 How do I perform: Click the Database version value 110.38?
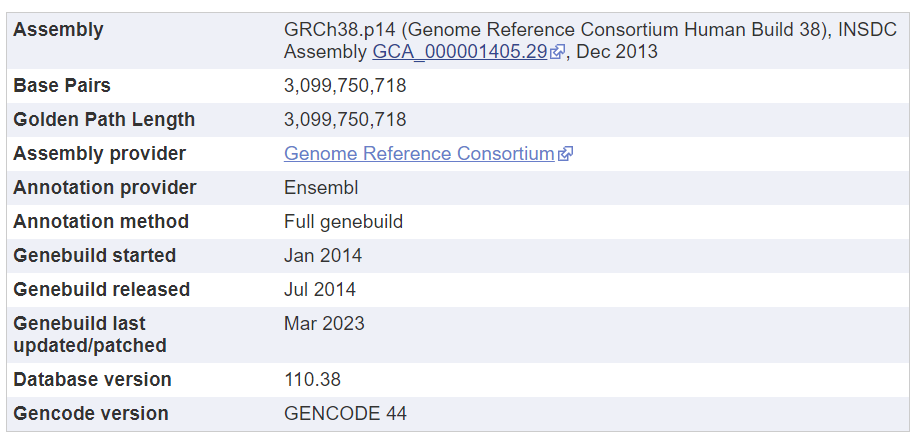312,380
